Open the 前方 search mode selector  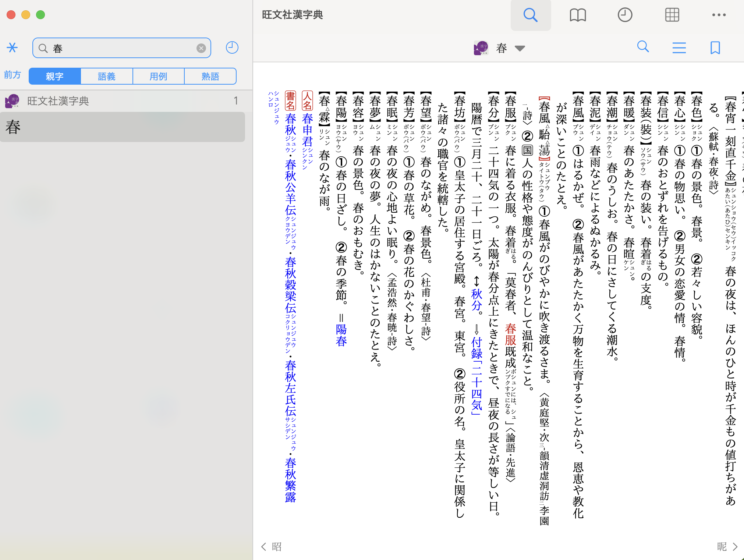13,75
